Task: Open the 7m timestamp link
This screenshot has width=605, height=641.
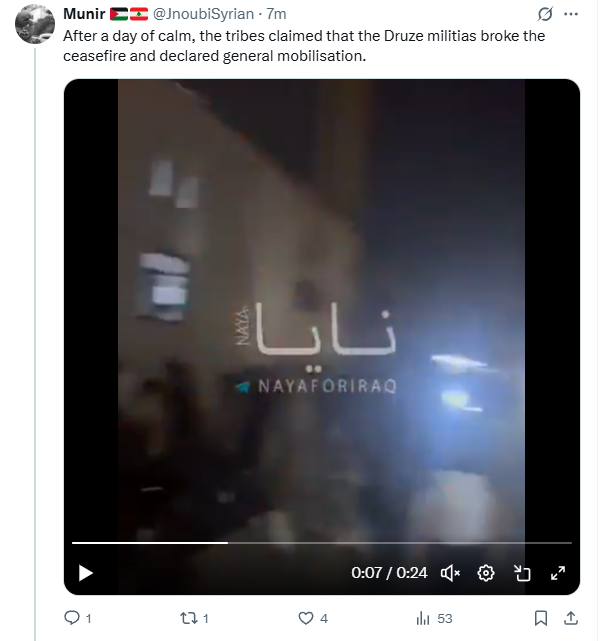Action: coord(276,14)
